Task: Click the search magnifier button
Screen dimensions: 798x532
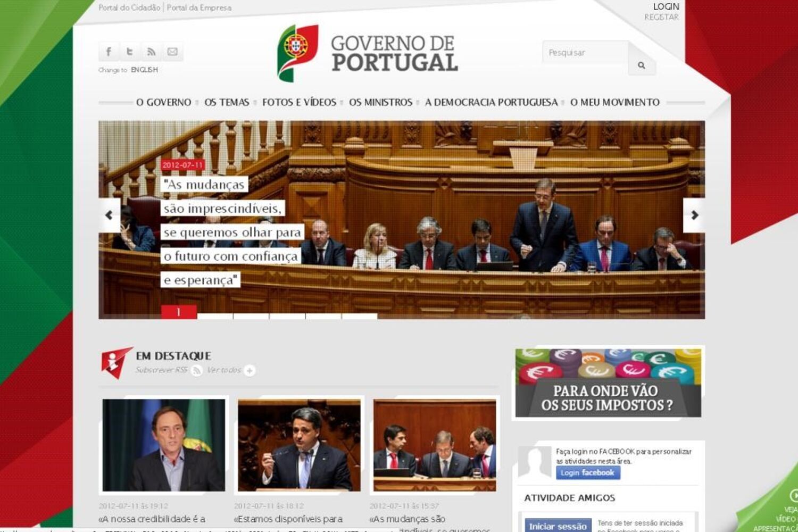Action: point(642,65)
